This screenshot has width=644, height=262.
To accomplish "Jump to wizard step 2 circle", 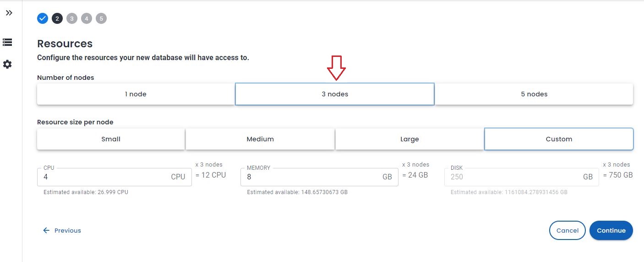I will (57, 18).
